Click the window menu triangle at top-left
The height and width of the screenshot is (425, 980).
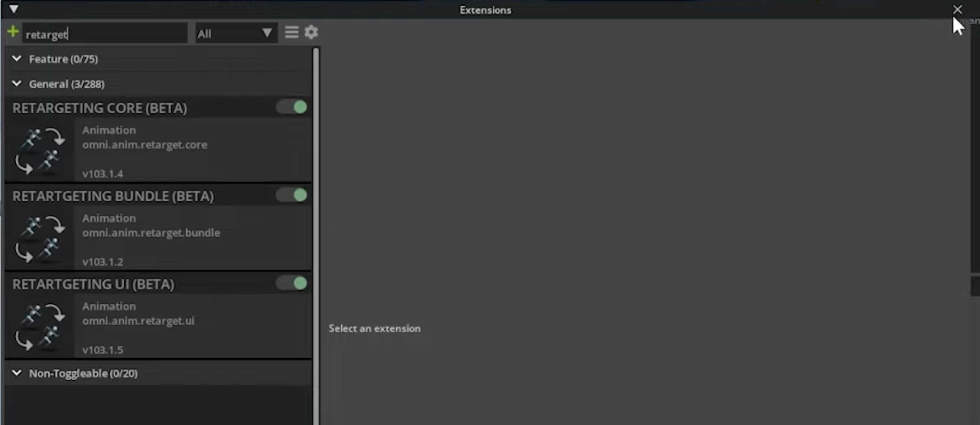[14, 9]
